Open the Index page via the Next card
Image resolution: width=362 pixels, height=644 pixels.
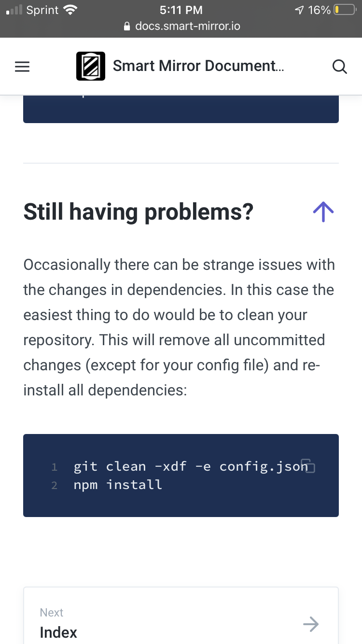(x=181, y=624)
